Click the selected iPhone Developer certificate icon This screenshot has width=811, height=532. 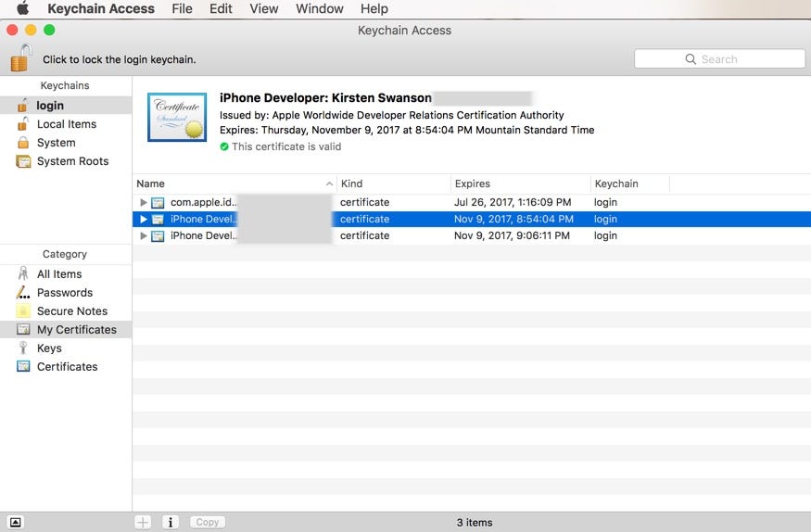click(x=158, y=220)
